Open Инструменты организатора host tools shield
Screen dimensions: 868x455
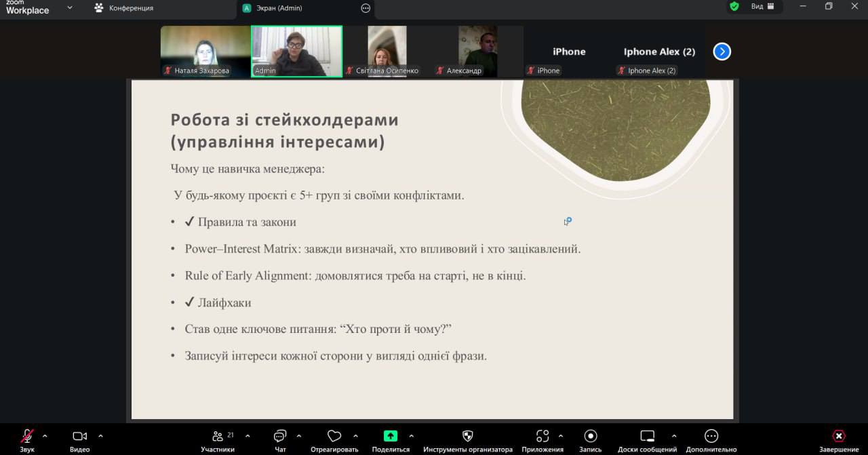pyautogui.click(x=467, y=436)
